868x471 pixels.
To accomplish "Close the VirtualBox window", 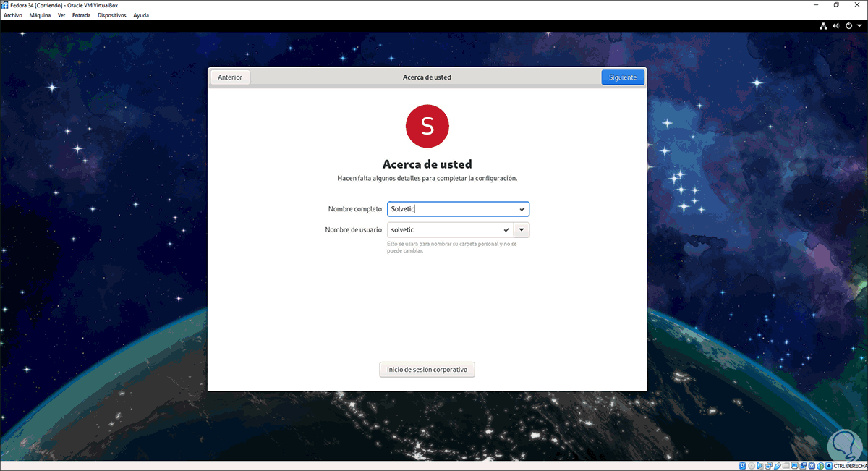I will point(857,4).
